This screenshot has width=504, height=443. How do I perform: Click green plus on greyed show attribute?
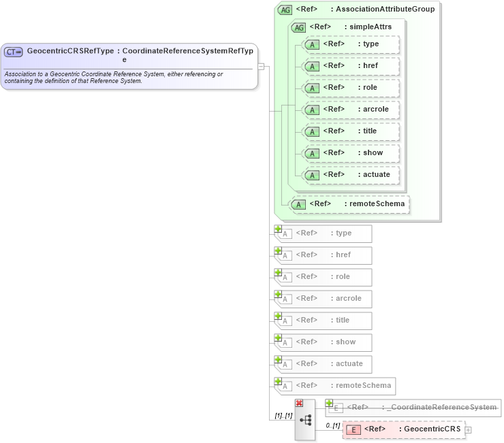(x=278, y=338)
